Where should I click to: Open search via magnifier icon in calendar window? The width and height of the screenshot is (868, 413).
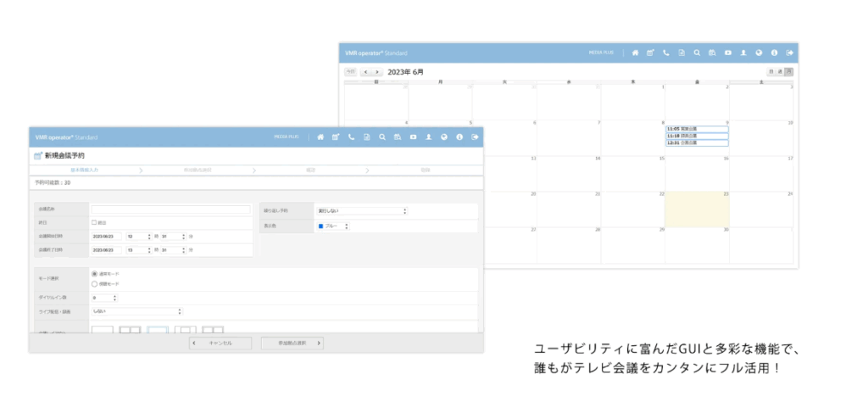pos(697,53)
